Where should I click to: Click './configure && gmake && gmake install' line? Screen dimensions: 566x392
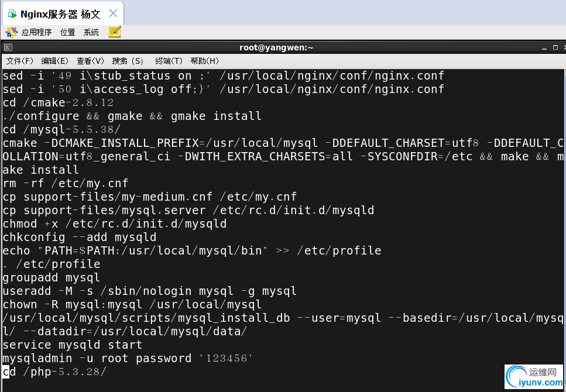tap(132, 116)
